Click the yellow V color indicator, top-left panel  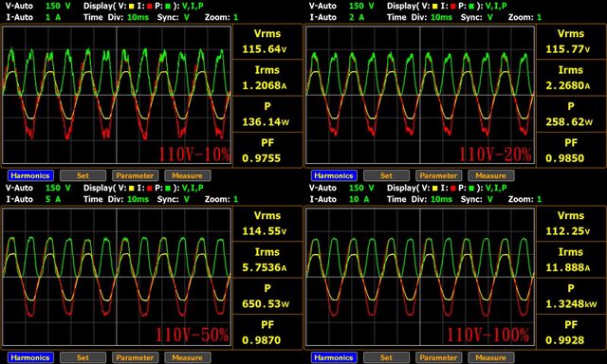pos(131,7)
